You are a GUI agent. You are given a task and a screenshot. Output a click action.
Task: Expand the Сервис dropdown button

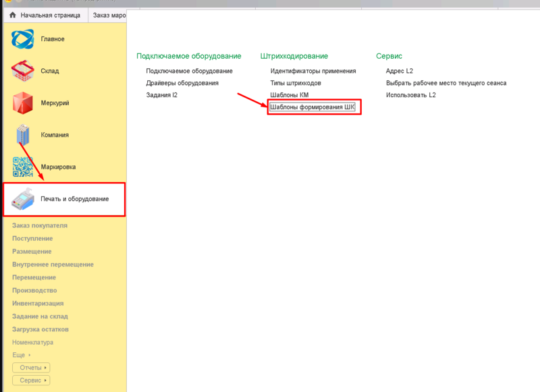pyautogui.click(x=31, y=381)
